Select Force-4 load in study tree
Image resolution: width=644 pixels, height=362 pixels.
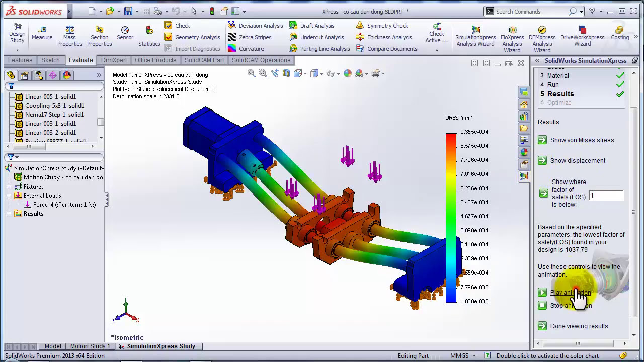tap(60, 205)
